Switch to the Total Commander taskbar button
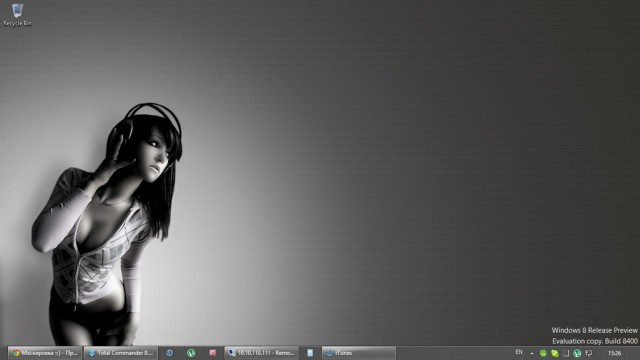Screen dimensions: 640x360 pos(121,353)
